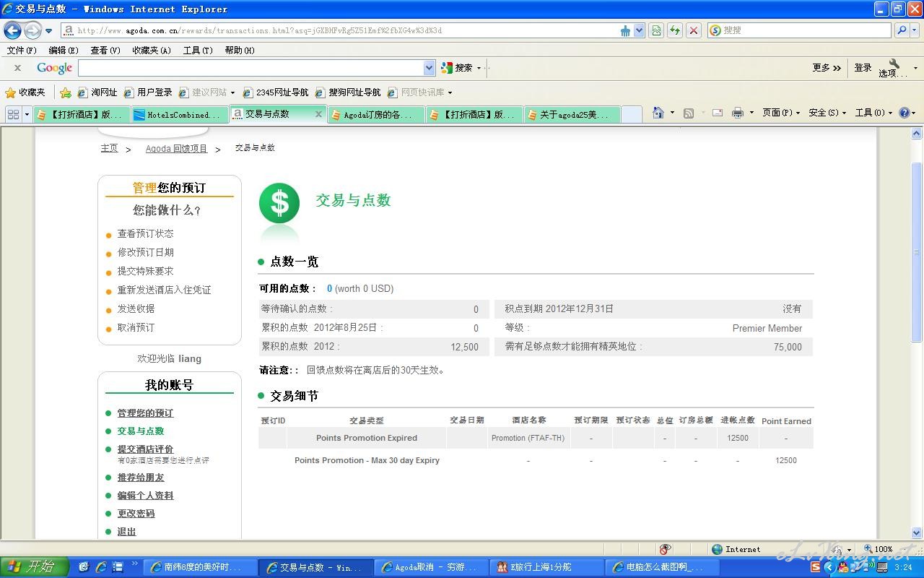The width and height of the screenshot is (924, 578).
Task: Open the search provider dropdown arrow
Action: 915,30
